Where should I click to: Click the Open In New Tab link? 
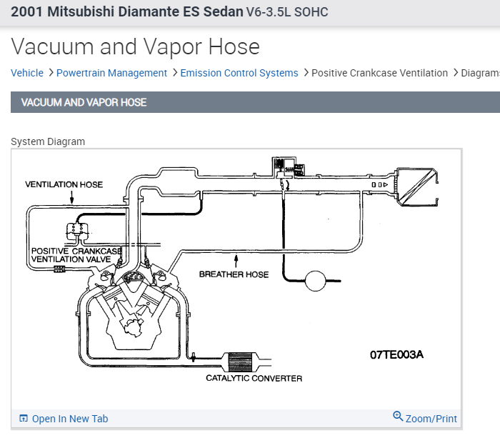[70, 419]
